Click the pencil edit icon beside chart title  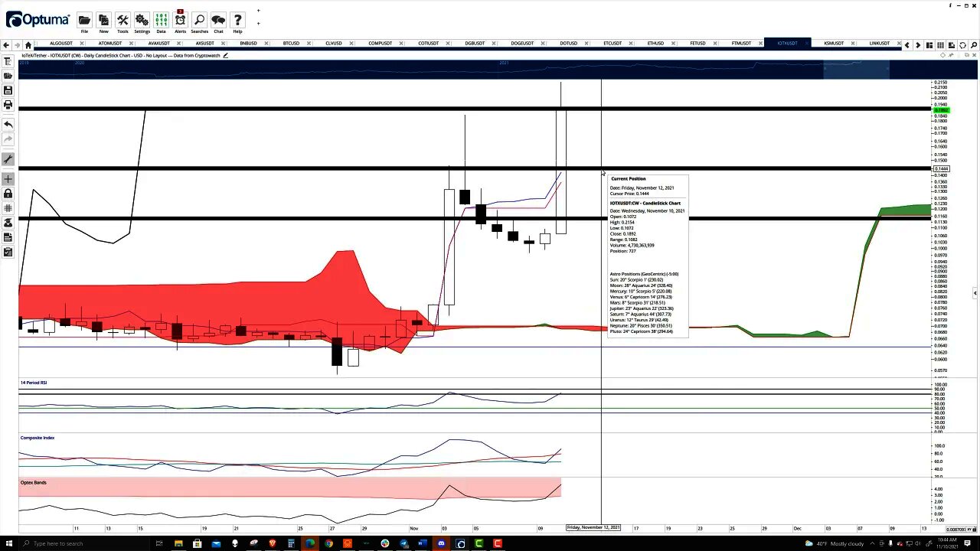tap(225, 55)
